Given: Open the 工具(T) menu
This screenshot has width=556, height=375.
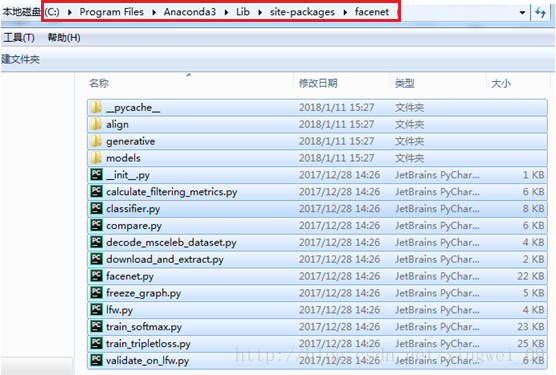Looking at the screenshot, I should coord(19,38).
